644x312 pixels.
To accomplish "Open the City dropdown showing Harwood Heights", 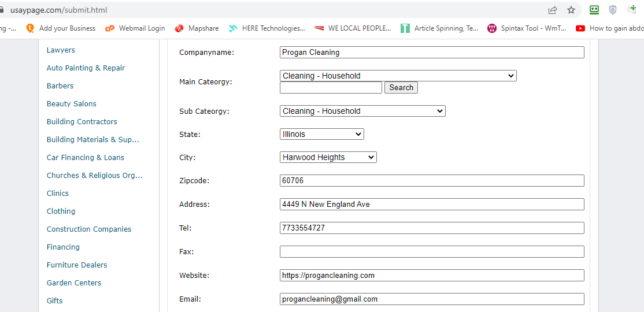I will click(328, 157).
